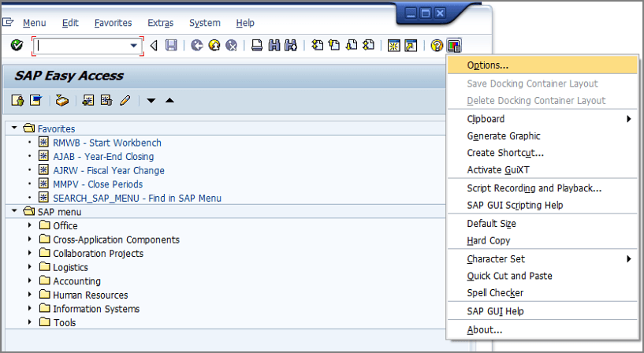Open the Edit menu
The width and height of the screenshot is (644, 353).
70,23
